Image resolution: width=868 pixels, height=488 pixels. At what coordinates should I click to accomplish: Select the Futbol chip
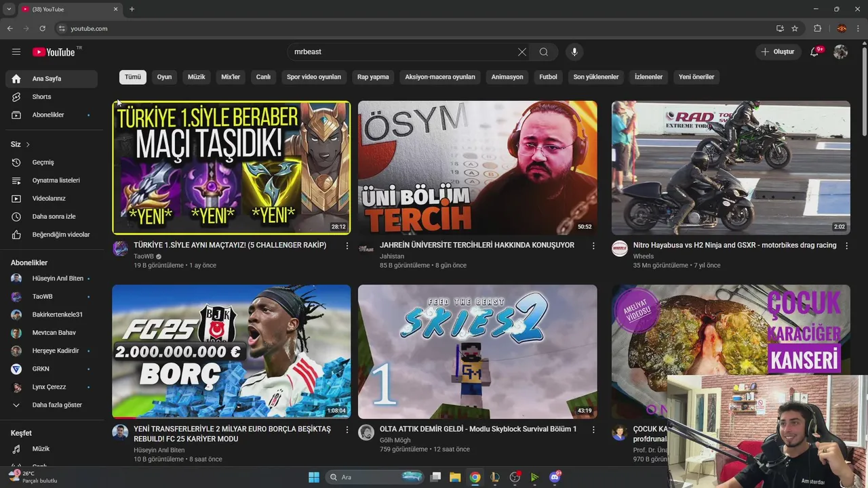(548, 77)
